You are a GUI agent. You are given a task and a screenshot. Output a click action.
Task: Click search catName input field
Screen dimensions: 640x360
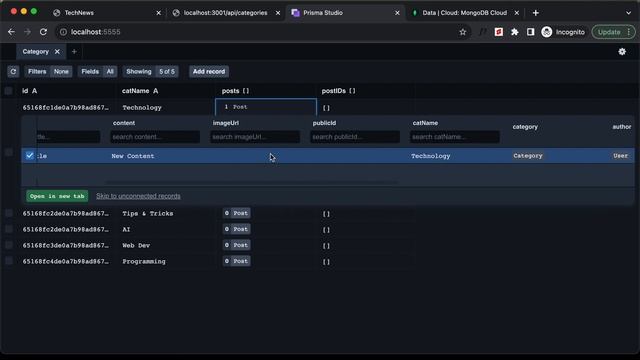coord(455,137)
